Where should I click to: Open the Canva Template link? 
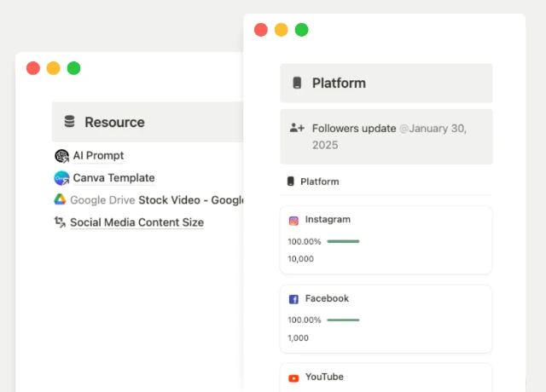(113, 178)
